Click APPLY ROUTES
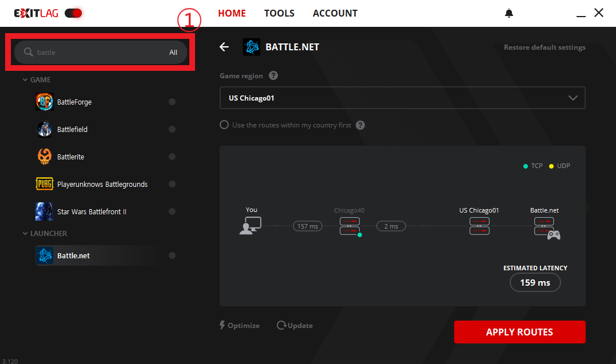616x364 pixels. click(520, 332)
